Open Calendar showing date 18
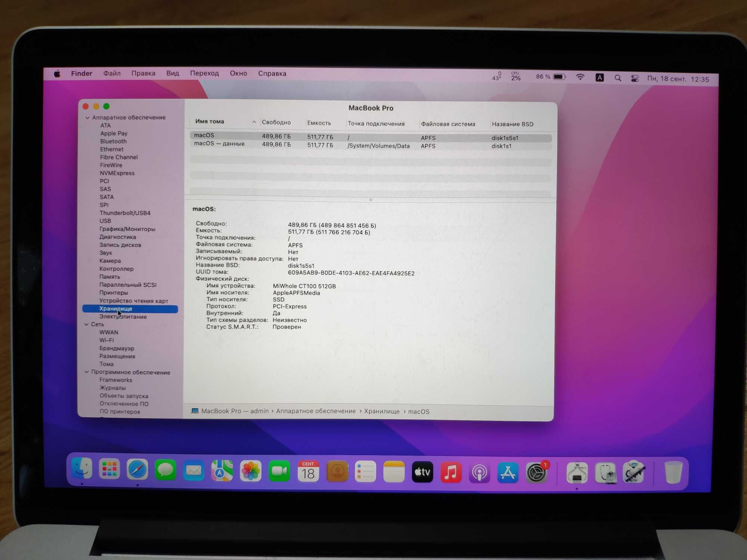This screenshot has width=747, height=560. (x=308, y=472)
